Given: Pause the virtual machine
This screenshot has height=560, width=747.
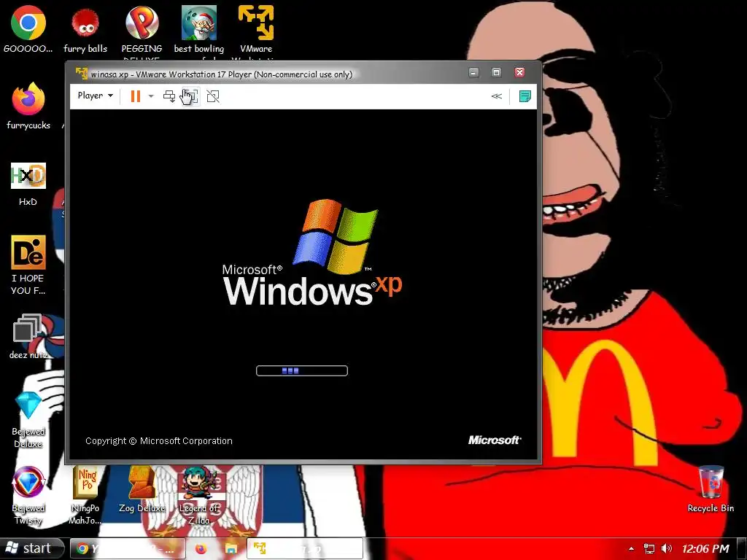Looking at the screenshot, I should [x=135, y=96].
